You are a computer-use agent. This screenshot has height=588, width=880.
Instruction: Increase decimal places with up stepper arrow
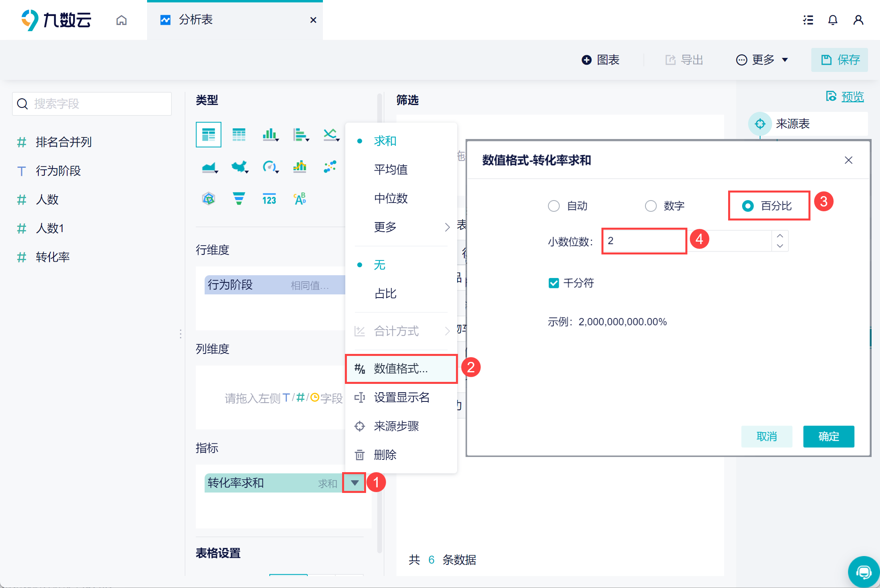click(x=780, y=236)
